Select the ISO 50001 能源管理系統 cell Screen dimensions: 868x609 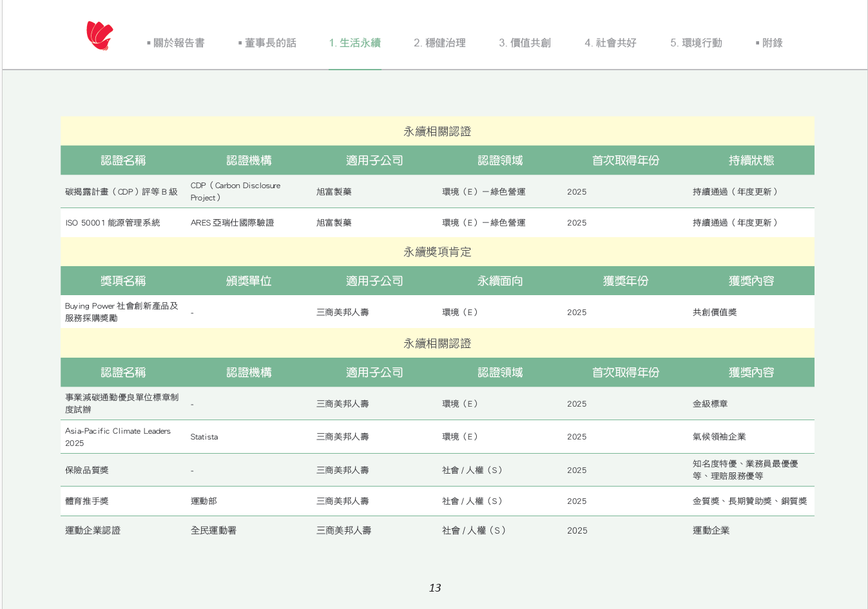[x=113, y=223]
